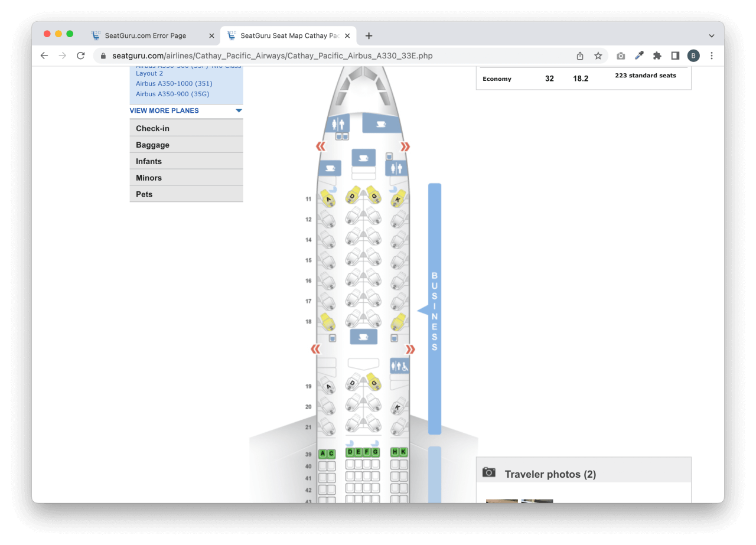
Task: Close the SeatGuru Seat Map tab
Action: 348,36
